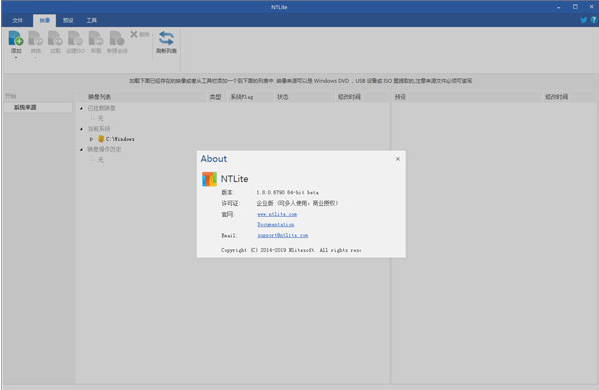The image size is (599, 390).
Task: Click the 类型 column header
Action: point(215,97)
